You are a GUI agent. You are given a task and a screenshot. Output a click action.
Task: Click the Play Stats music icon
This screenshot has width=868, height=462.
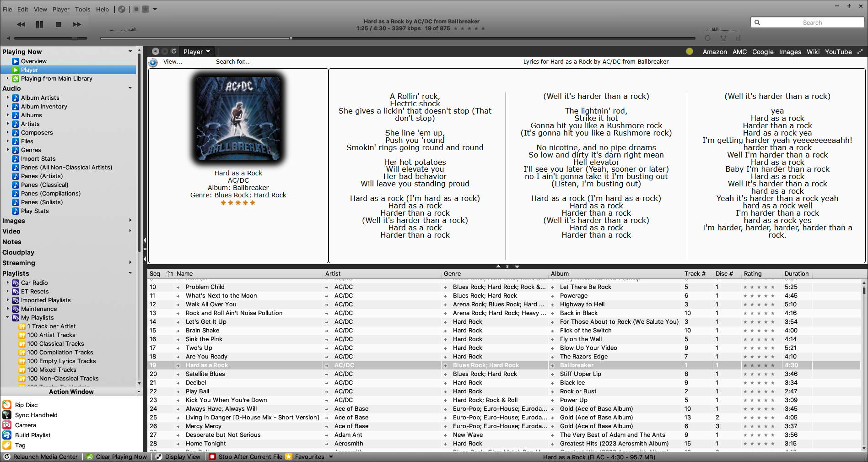tap(16, 211)
